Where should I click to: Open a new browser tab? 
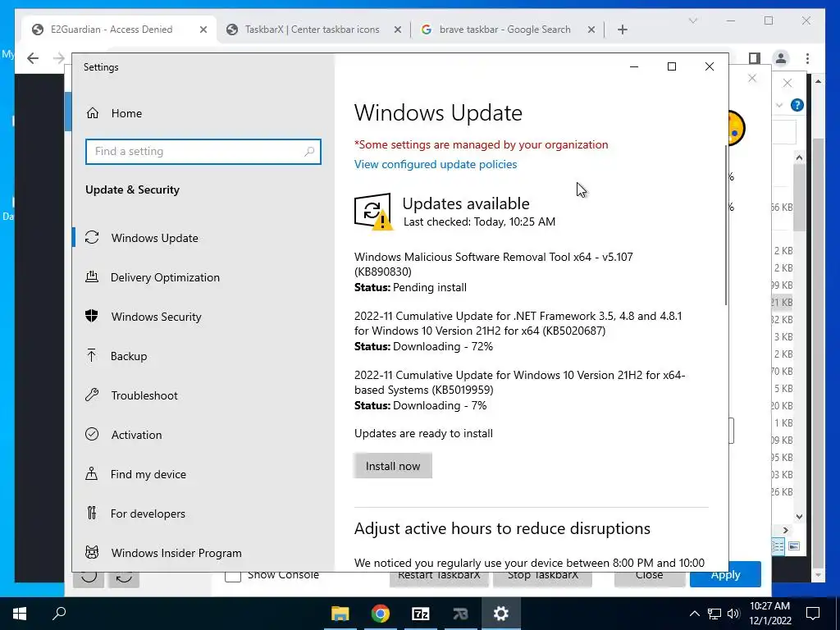[622, 30]
